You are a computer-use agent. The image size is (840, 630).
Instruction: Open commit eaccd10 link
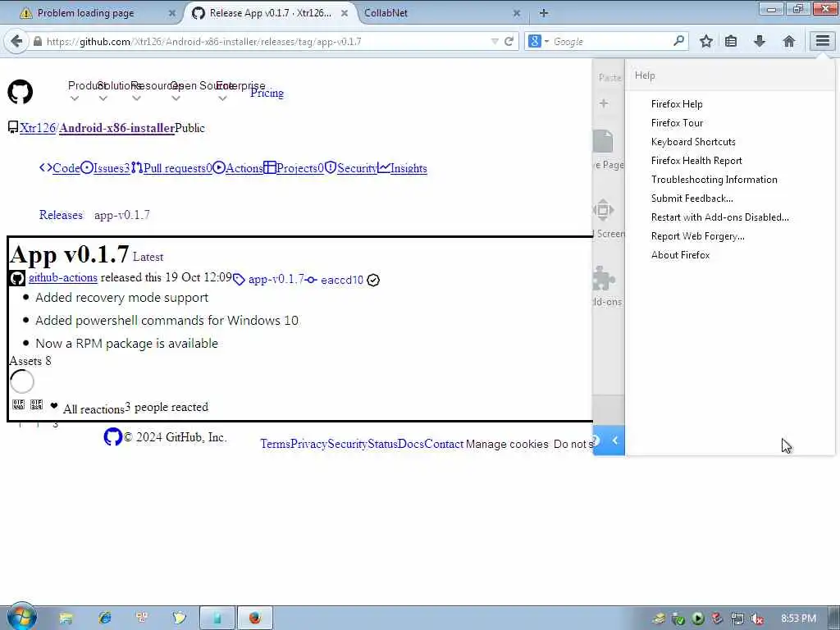(x=342, y=280)
